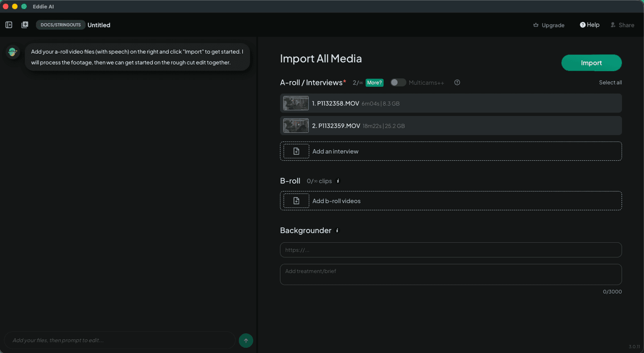Focus the chat prompt input field
Viewport: 644px width, 353px height.
[120, 340]
